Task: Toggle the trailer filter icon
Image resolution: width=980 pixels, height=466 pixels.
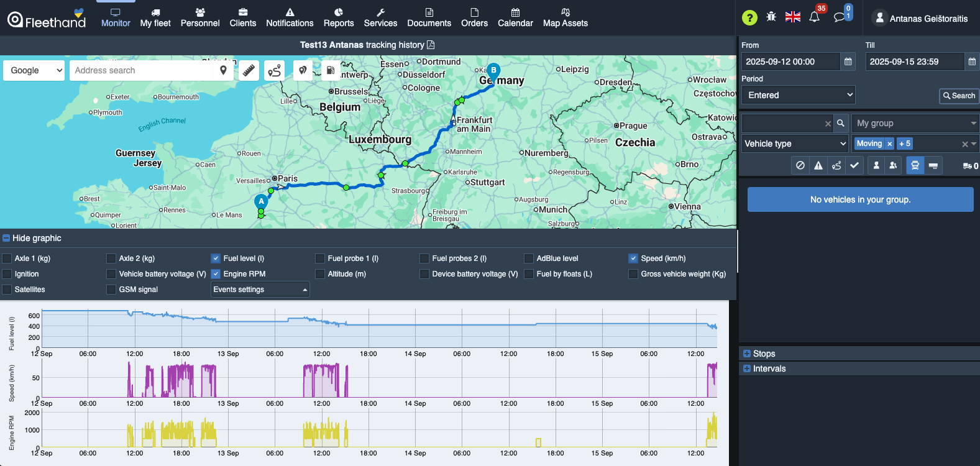Action: click(x=933, y=165)
